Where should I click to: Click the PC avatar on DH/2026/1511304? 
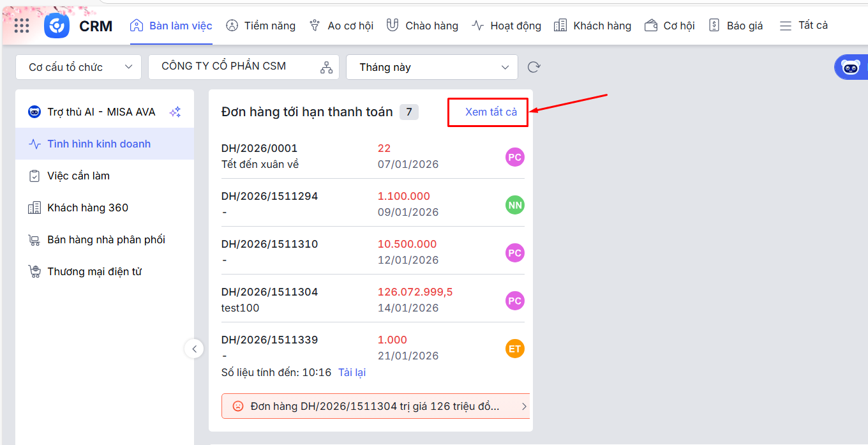click(514, 301)
